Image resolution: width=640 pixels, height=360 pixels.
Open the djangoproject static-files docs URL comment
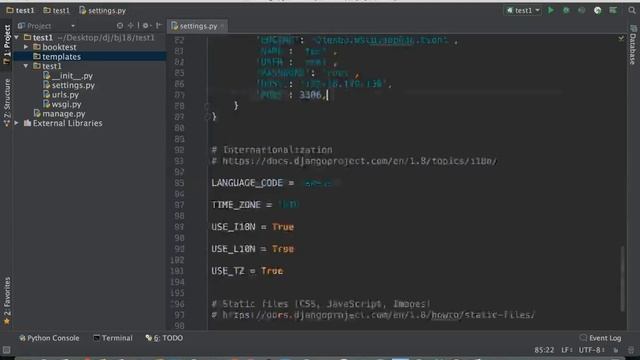378,315
